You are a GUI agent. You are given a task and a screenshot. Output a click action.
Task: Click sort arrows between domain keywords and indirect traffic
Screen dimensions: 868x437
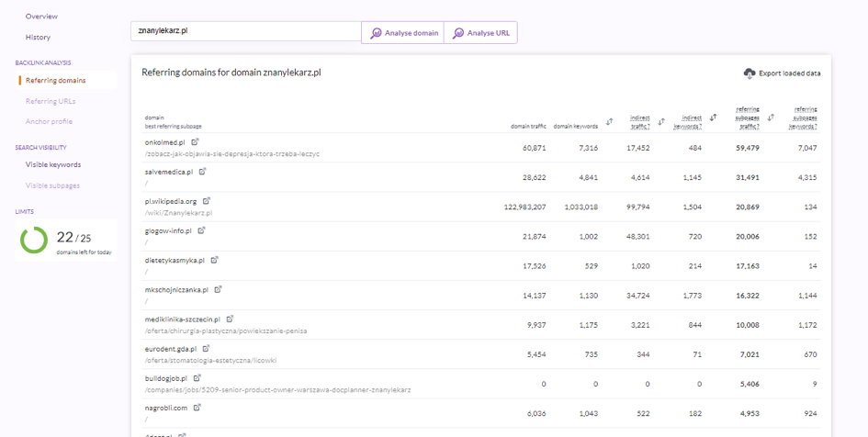(610, 122)
